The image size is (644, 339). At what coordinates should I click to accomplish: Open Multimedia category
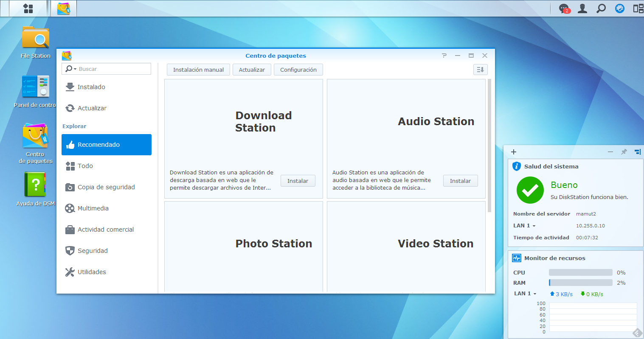tap(107, 208)
